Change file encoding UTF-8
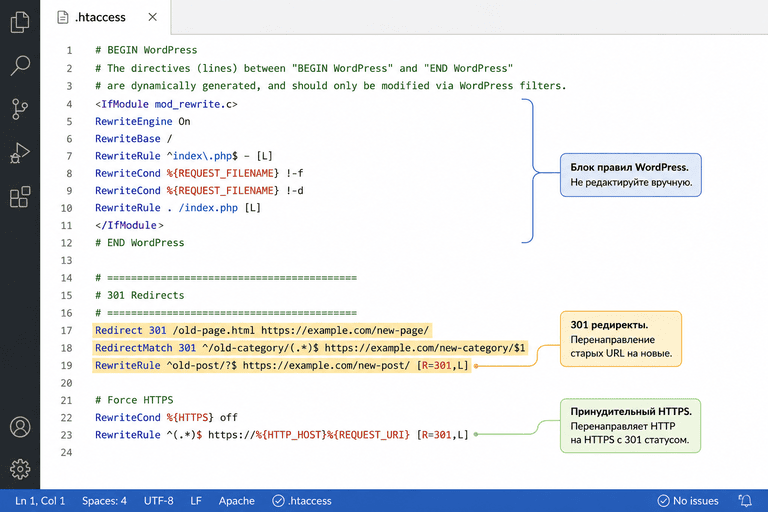 coord(159,501)
